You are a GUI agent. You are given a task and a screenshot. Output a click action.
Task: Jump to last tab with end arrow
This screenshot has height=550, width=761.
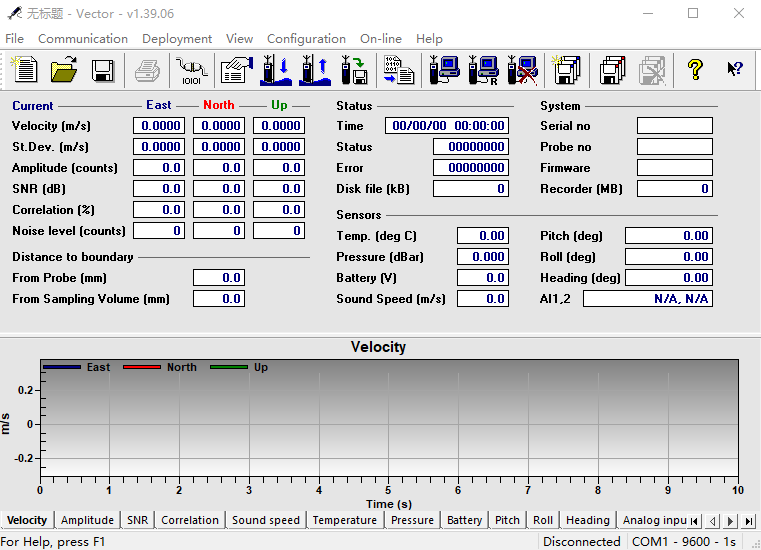(749, 521)
